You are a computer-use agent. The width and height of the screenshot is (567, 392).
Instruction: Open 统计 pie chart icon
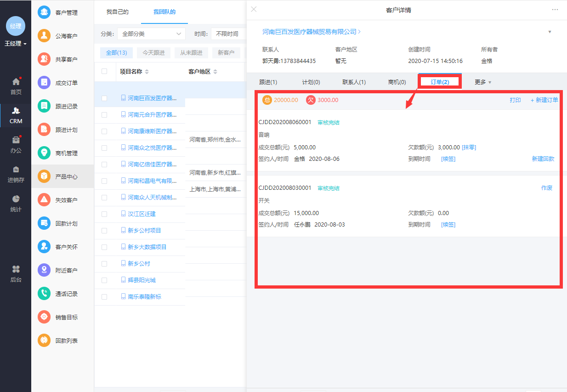[x=16, y=199]
